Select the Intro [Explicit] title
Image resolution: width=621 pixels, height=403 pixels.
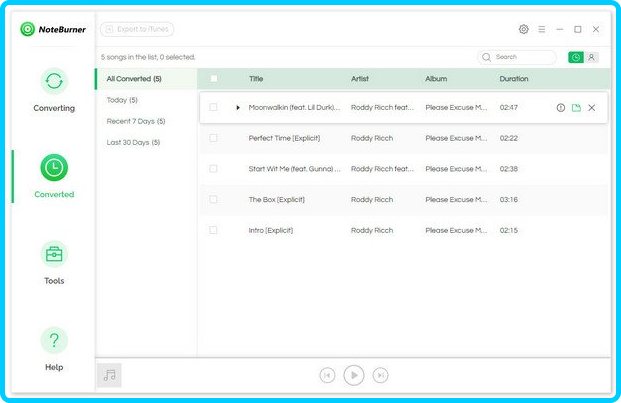271,230
